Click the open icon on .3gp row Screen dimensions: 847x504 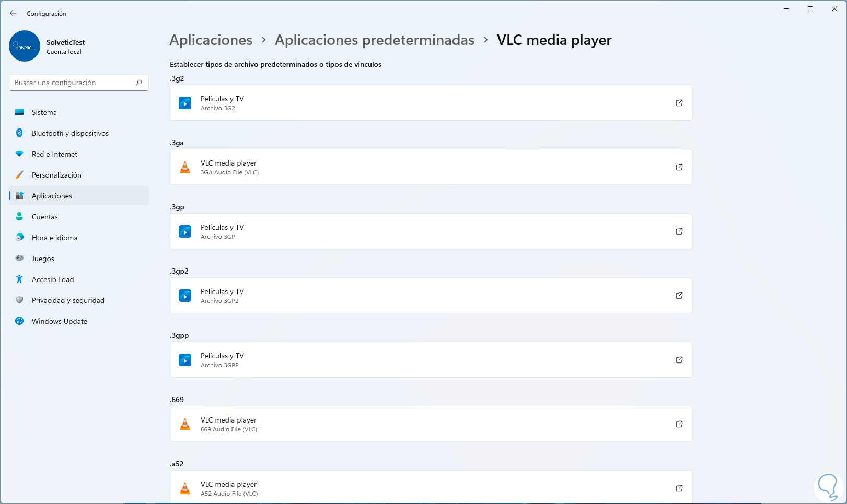coord(679,231)
